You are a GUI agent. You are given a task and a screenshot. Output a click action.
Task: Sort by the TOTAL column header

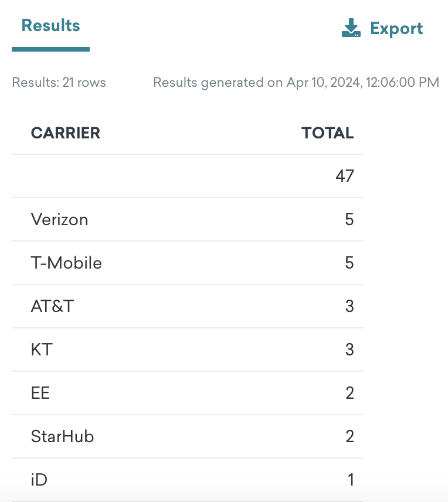(327, 133)
